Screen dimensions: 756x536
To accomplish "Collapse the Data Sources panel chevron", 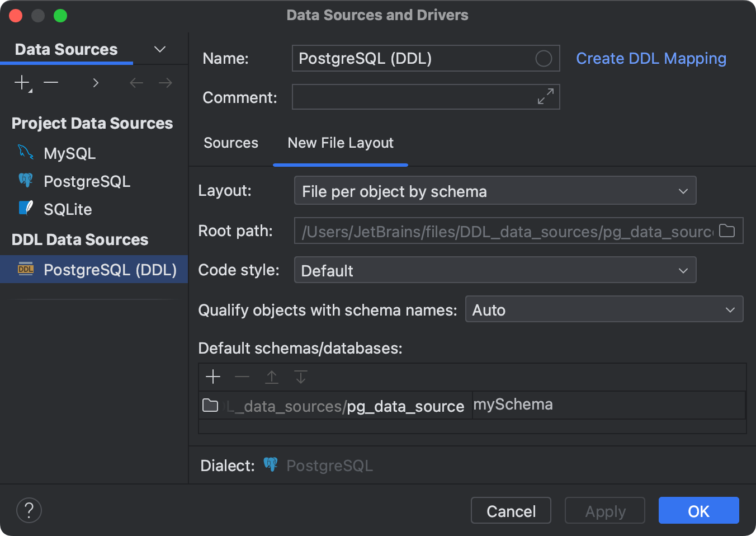I will pos(160,49).
